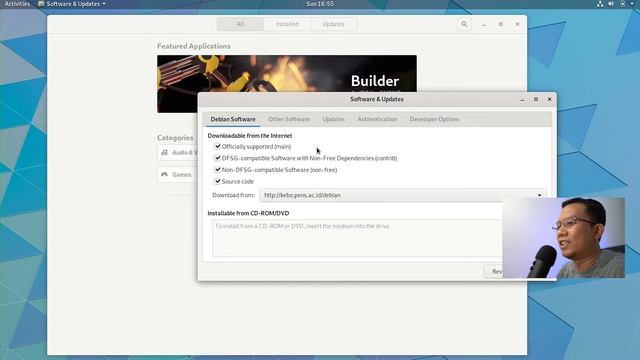The height and width of the screenshot is (360, 640).
Task: Select the Other Software tab
Action: coord(289,119)
